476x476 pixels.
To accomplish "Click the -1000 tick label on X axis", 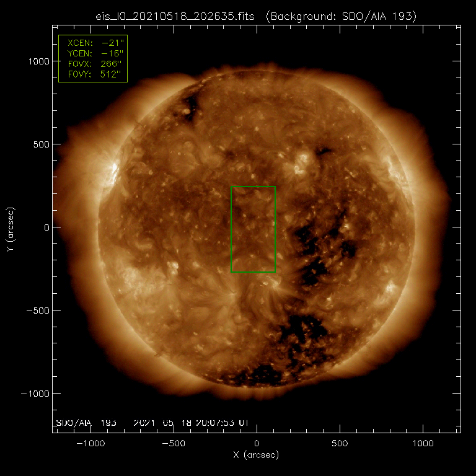I will pos(89,444).
